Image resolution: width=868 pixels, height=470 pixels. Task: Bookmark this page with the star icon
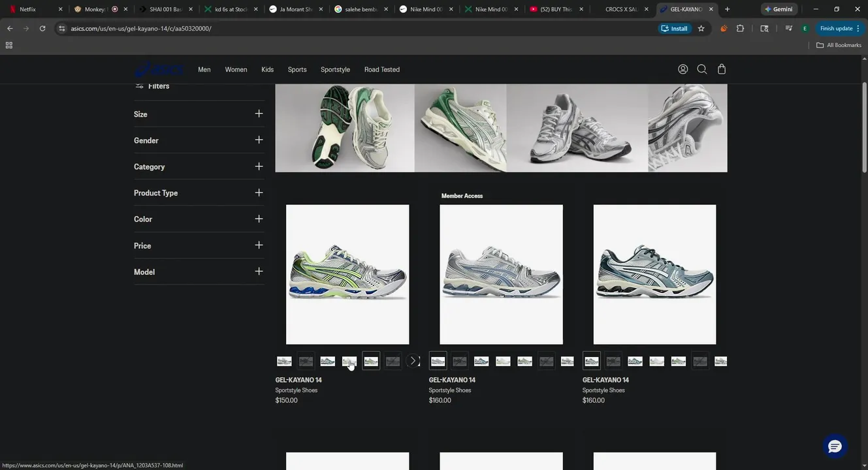pyautogui.click(x=701, y=29)
